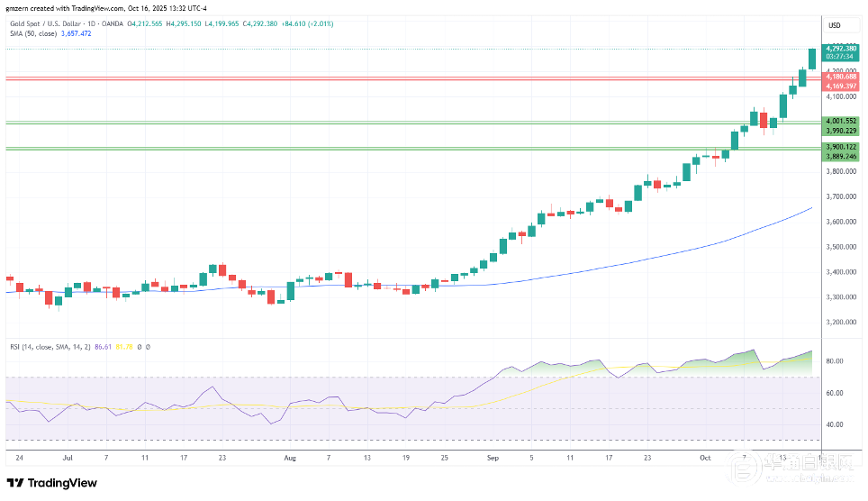Click the USD currency label on price axis
This screenshot has width=868, height=501.
click(833, 25)
